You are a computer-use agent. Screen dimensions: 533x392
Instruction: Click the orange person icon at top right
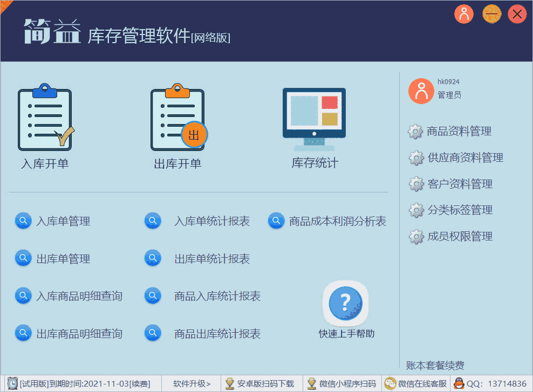pos(463,14)
